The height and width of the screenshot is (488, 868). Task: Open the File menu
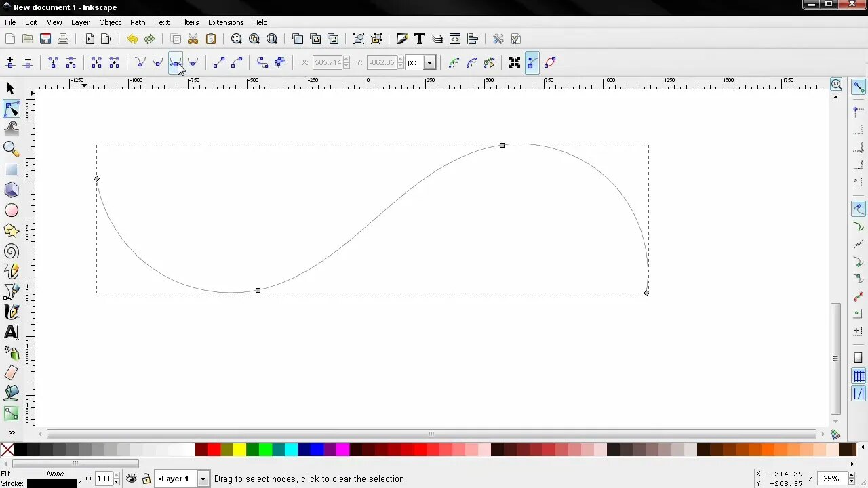click(10, 22)
